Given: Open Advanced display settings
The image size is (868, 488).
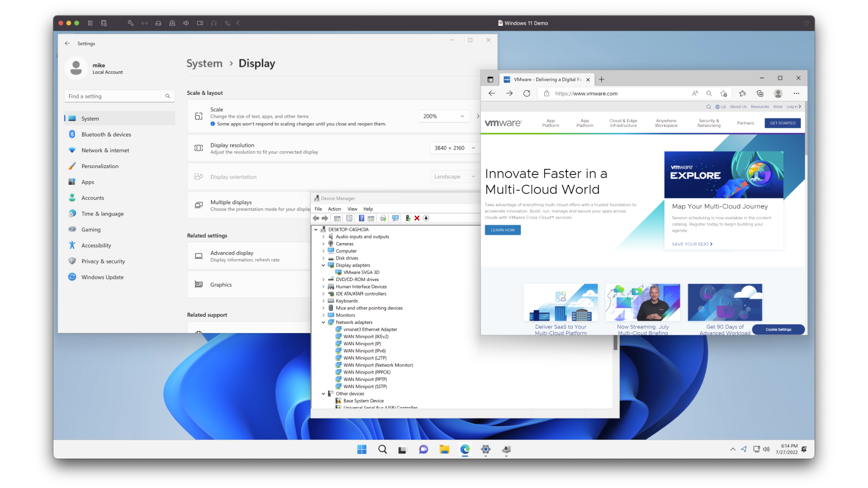Looking at the screenshot, I should (x=249, y=256).
